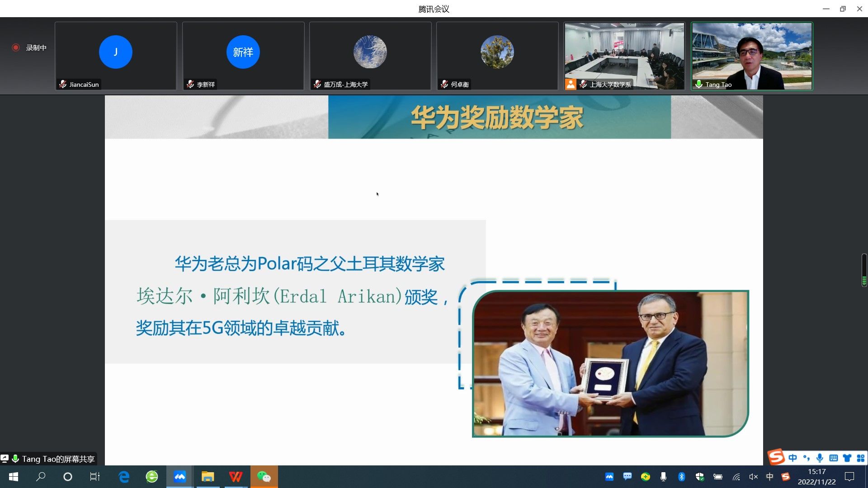Open Microsoft Edge from the taskbar
868x488 pixels.
[124, 477]
